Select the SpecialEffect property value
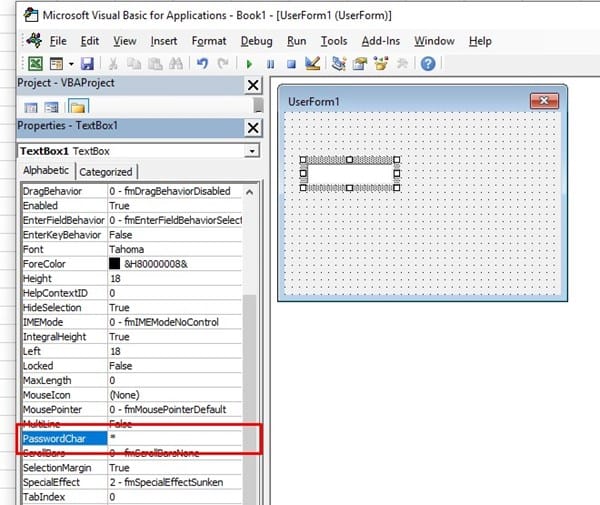 (175, 482)
